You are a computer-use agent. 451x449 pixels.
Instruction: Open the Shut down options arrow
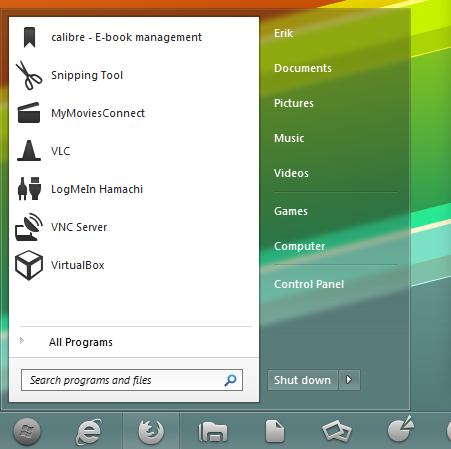tap(349, 380)
